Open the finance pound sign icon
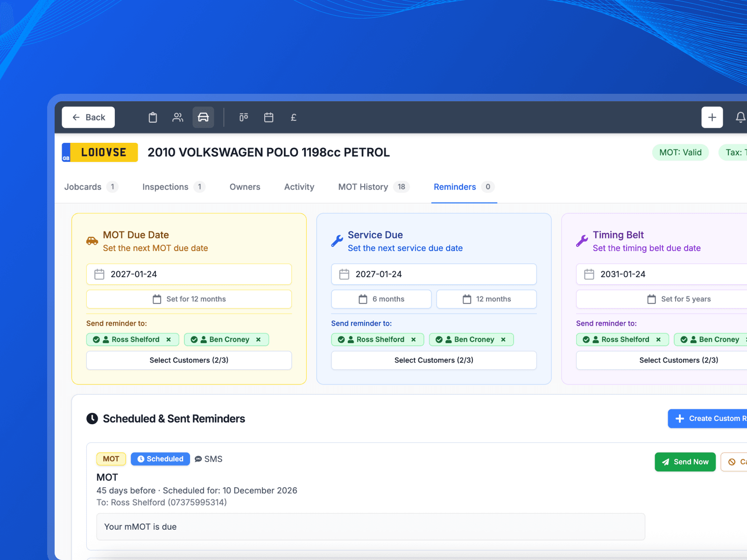Screen dimensions: 747x560 pyautogui.click(x=294, y=117)
